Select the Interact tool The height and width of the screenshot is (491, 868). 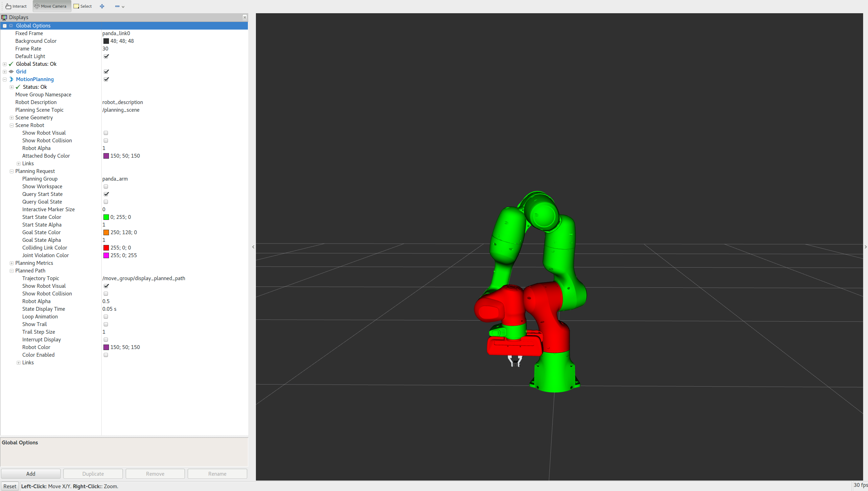click(x=16, y=6)
